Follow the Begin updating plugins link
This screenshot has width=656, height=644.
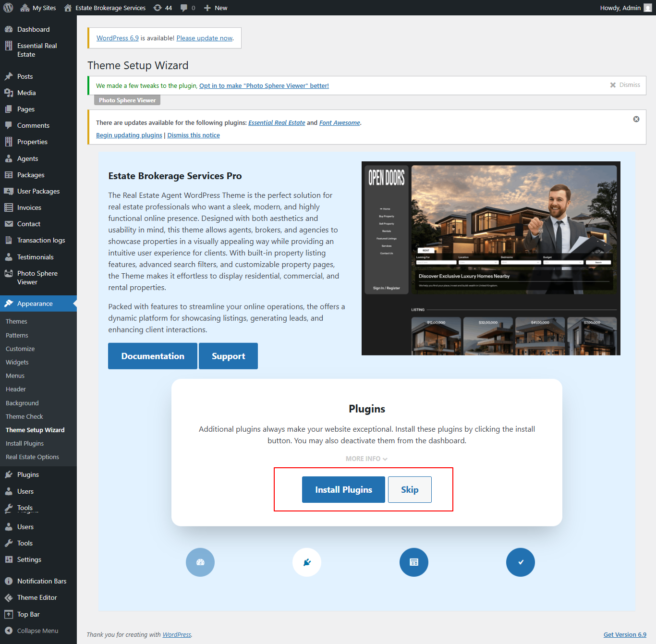coord(129,135)
